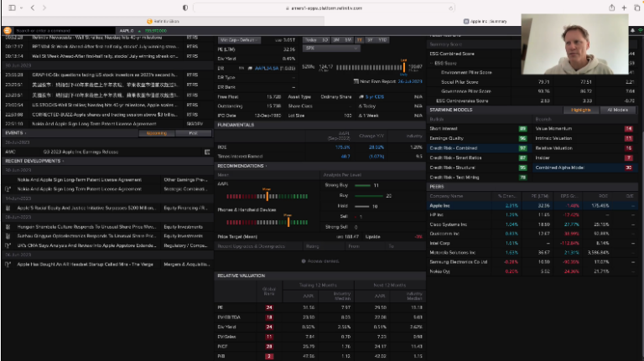
Task: Select the 1Y price range tab
Action: 360,39
